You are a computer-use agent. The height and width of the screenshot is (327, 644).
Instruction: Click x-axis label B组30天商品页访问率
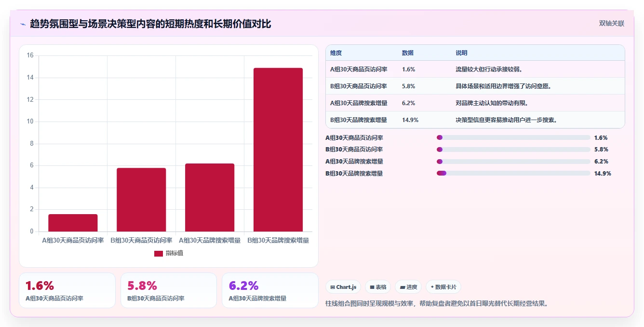tap(141, 240)
